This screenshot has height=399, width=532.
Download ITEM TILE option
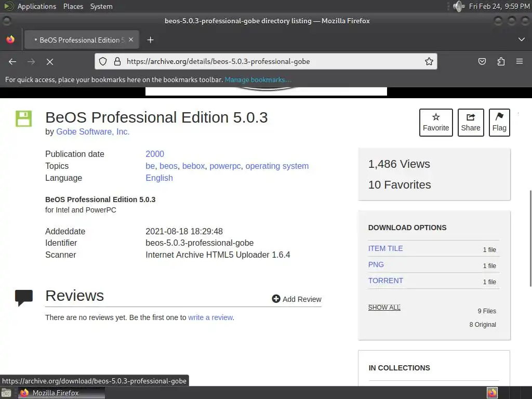click(x=385, y=248)
